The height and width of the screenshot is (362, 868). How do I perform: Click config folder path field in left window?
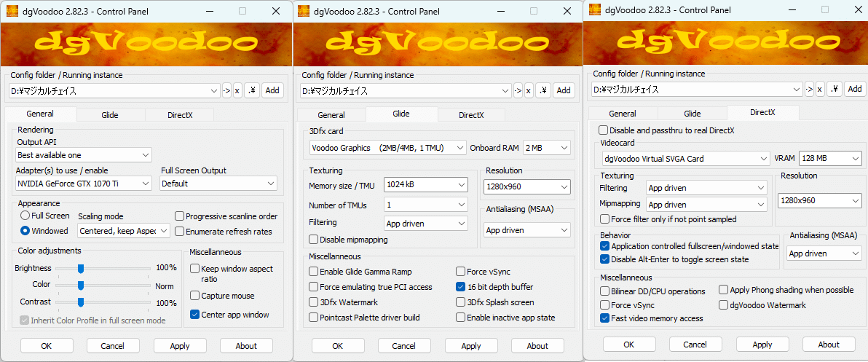pos(114,91)
